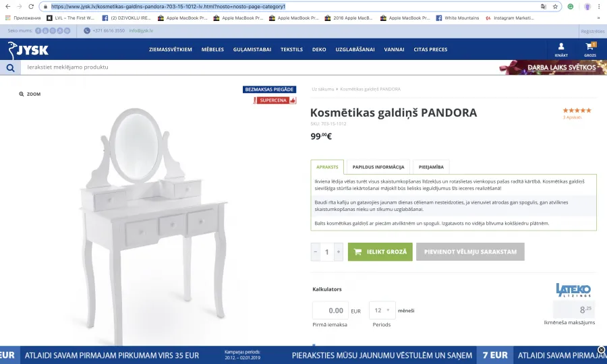Click the five-star rating reviews link
Screen dimensions: 607x364
[x=577, y=113]
